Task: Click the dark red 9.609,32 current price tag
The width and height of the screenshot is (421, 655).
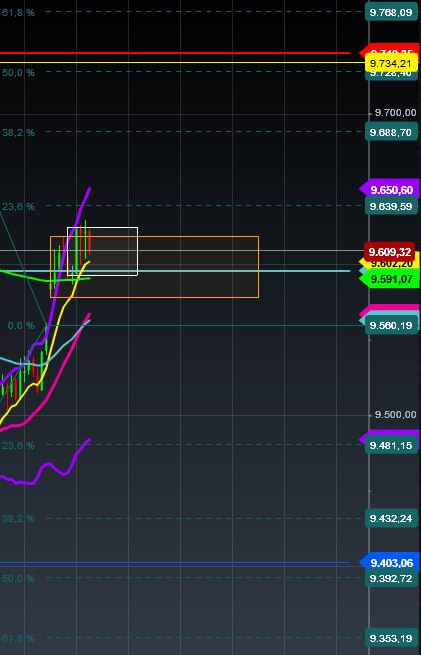Action: [389, 252]
